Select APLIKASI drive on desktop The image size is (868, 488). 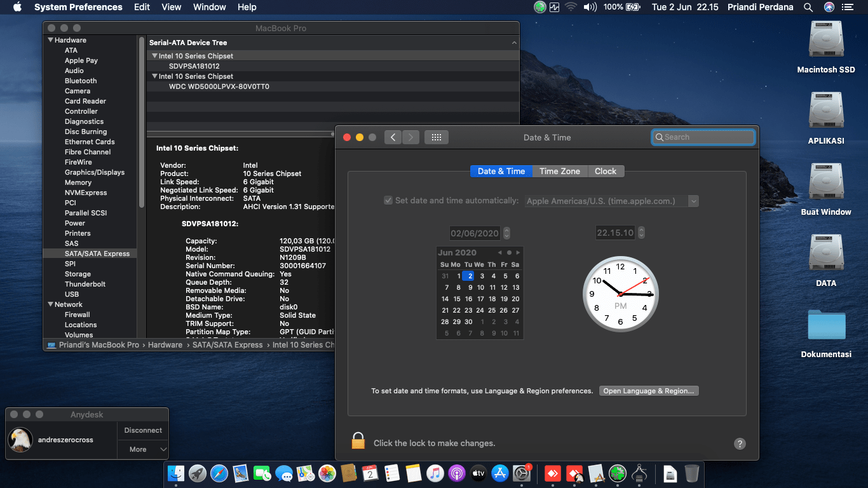coord(826,119)
